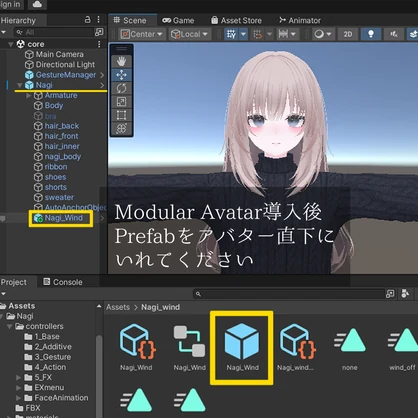Select the first Nagi_Wind script prefab asset
This screenshot has width=418, height=418.
(136, 347)
